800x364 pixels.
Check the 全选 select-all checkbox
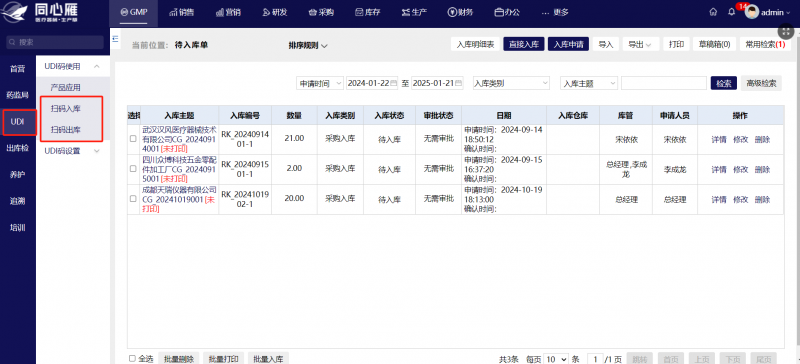(x=133, y=358)
